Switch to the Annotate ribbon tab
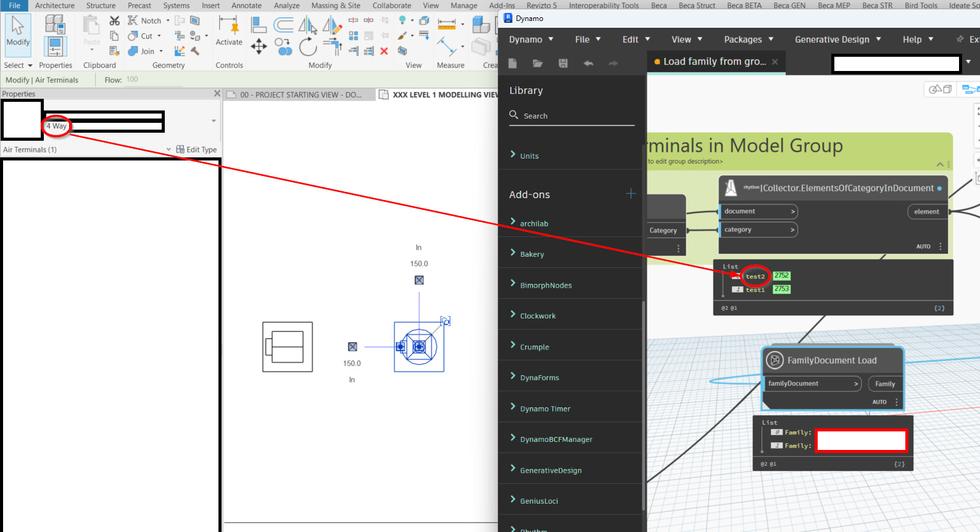Viewport: 980px width, 532px height. (x=246, y=6)
